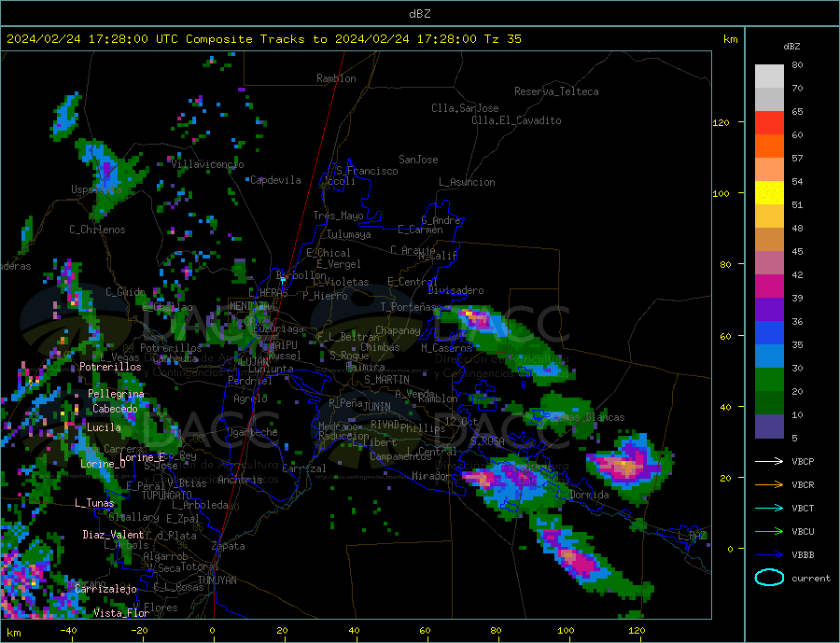840x643 pixels.
Task: Click the Clla.El_Cavadito label
Action: (x=516, y=120)
